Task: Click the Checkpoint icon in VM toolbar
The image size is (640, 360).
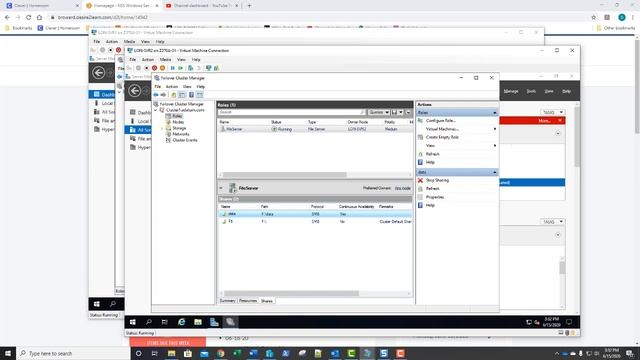Action: (190, 68)
